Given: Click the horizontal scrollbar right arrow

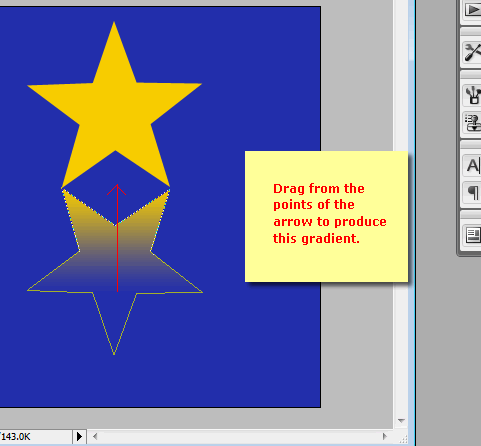Looking at the screenshot, I should pyautogui.click(x=385, y=436).
